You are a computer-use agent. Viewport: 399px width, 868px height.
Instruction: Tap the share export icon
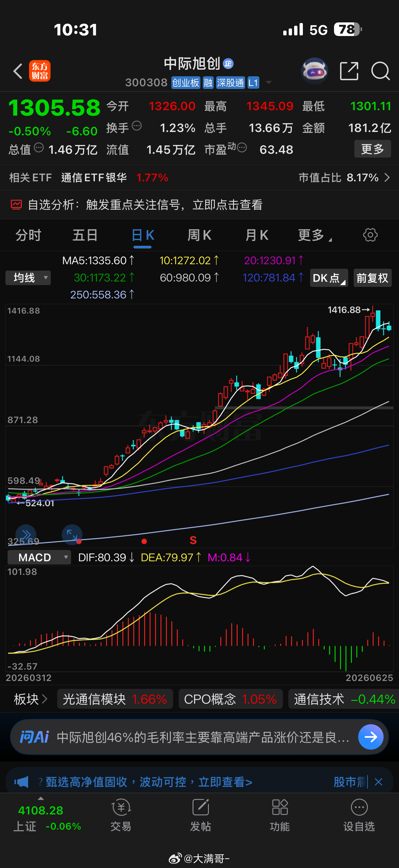tap(349, 71)
